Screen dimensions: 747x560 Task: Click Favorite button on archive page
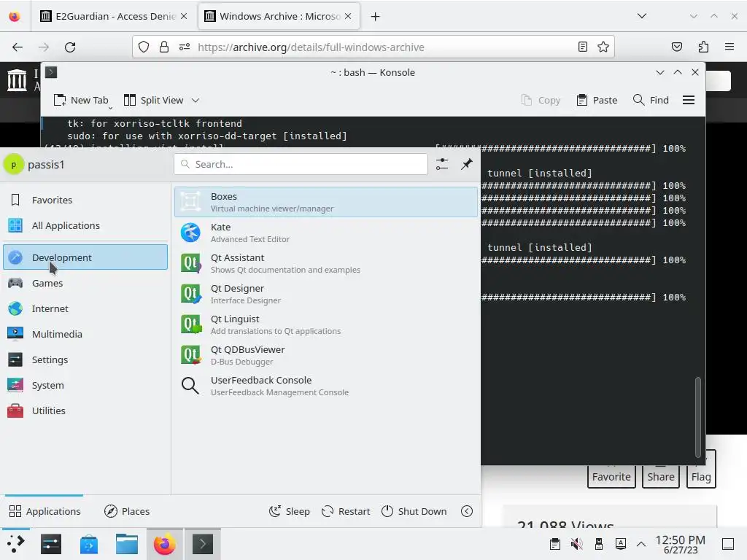click(611, 476)
